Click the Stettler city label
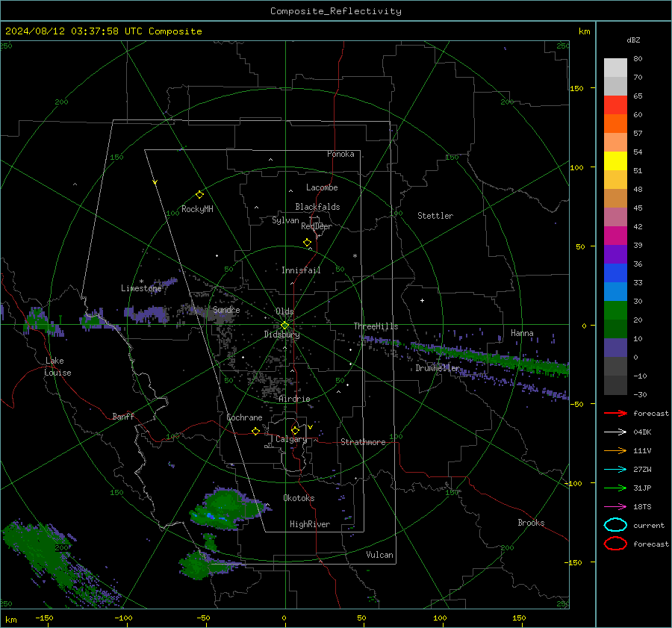Screen dimensions: 672x628 point(435,216)
